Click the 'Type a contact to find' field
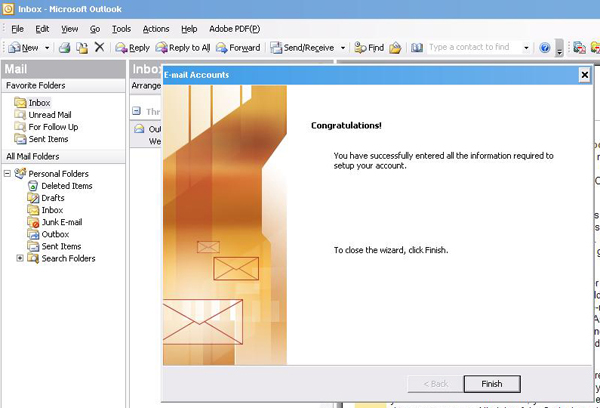600x408 pixels. click(474, 47)
